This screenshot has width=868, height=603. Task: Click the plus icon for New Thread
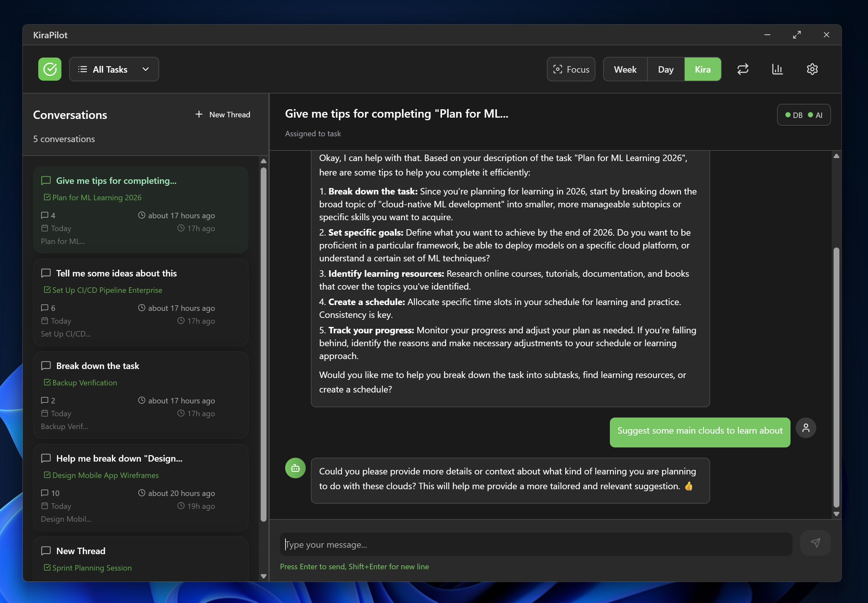(199, 114)
